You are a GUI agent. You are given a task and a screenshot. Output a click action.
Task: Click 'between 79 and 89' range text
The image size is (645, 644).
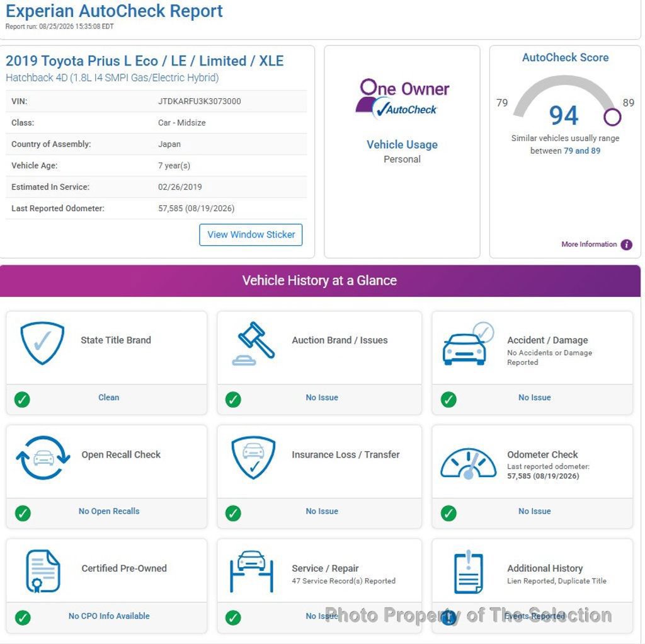coord(565,151)
